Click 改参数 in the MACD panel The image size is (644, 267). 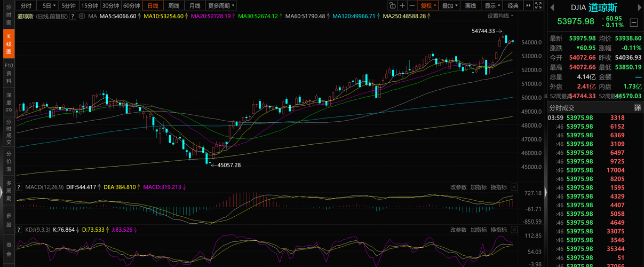pyautogui.click(x=458, y=187)
